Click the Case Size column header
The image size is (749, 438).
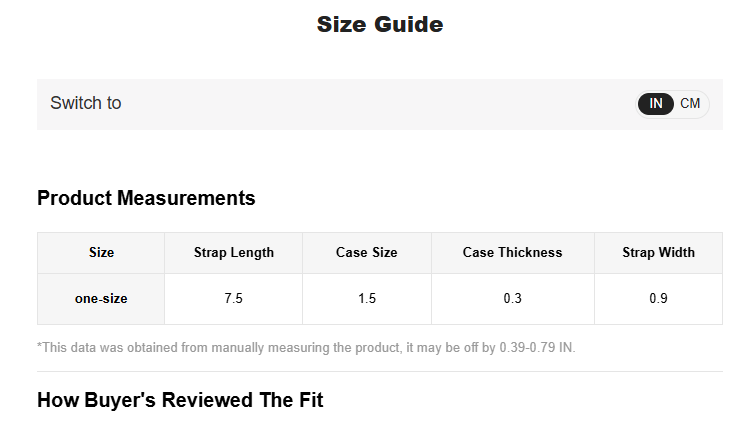tap(366, 253)
